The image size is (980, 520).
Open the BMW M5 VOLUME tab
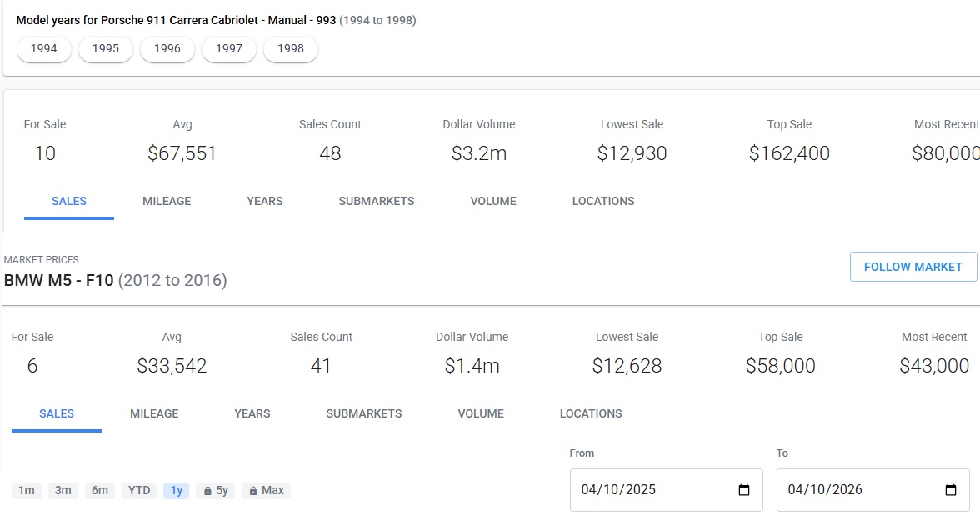481,413
